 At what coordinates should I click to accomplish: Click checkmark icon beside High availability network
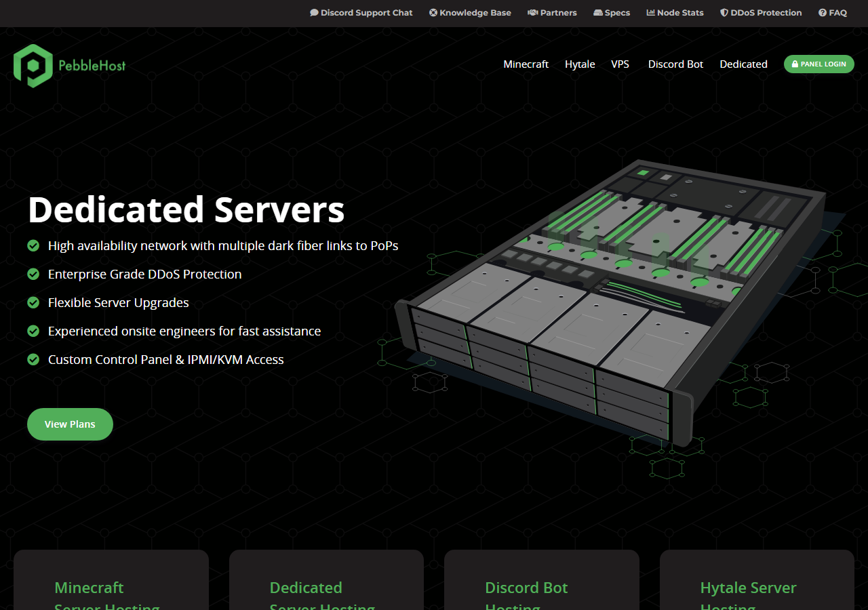pyautogui.click(x=33, y=245)
